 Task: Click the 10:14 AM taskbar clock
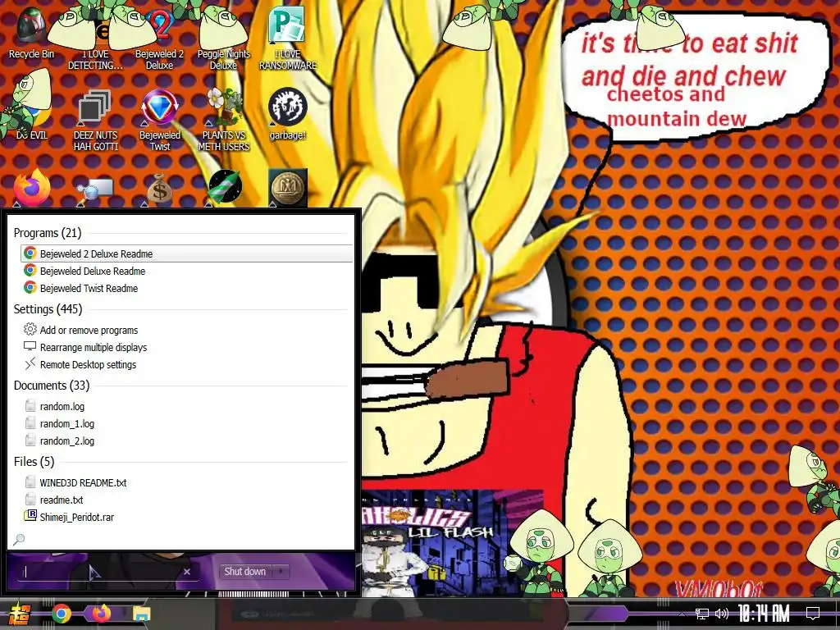point(764,614)
